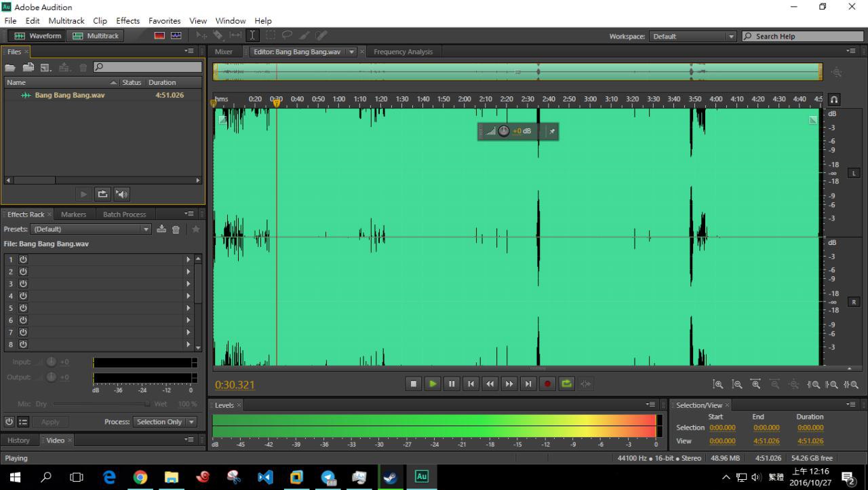Expand the effect list for slot 7
The width and height of the screenshot is (868, 490).
point(189,333)
